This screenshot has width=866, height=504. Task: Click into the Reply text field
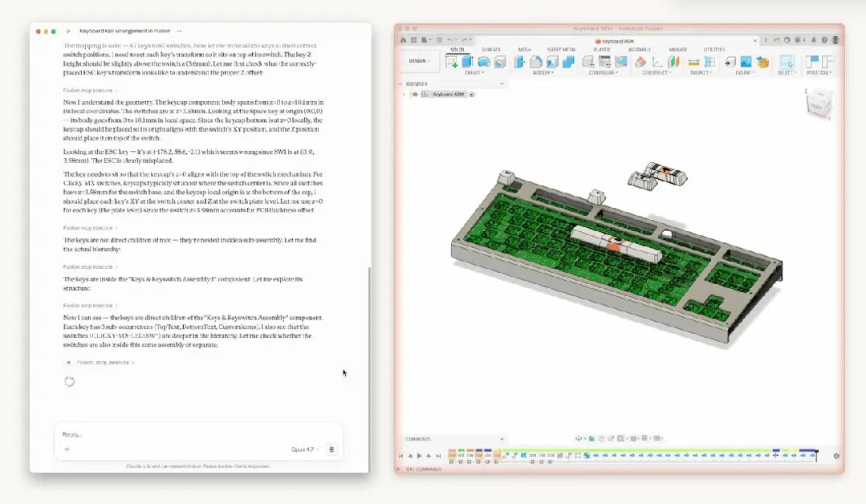(193, 434)
